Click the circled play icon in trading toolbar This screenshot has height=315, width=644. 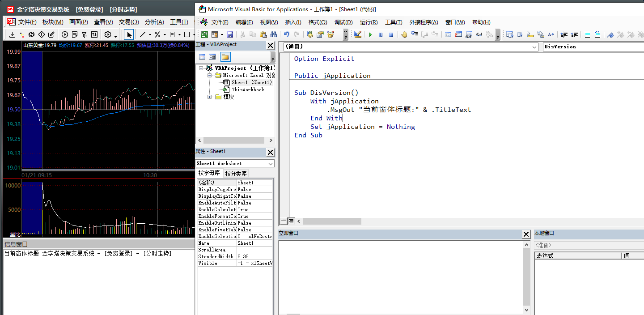(65, 34)
